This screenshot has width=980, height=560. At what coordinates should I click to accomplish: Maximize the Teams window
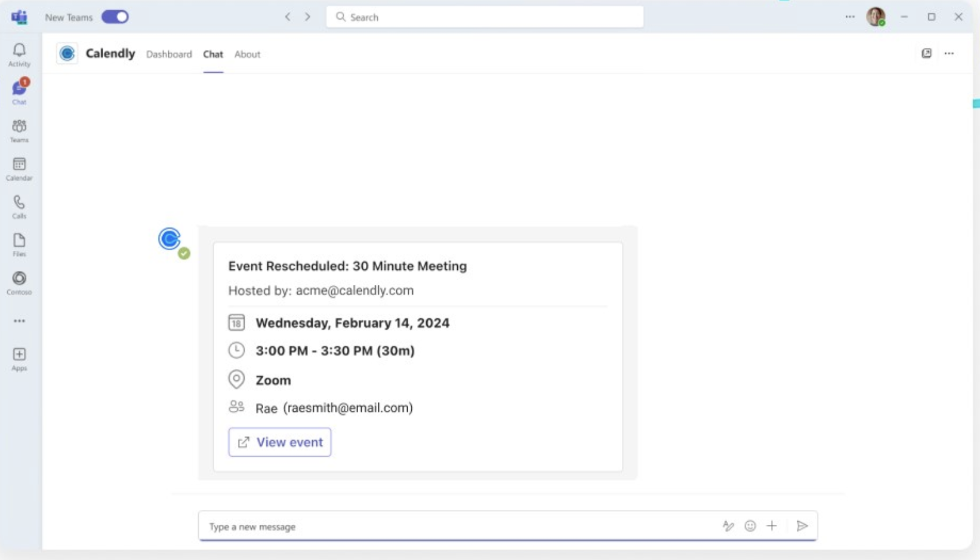tap(931, 17)
